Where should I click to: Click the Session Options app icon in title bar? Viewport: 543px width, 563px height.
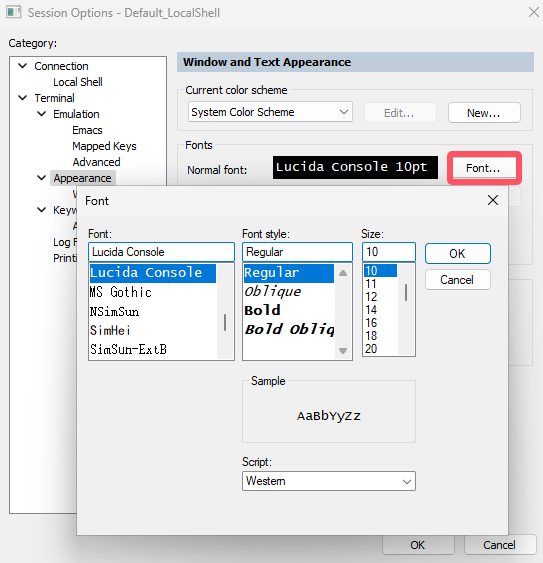(14, 12)
